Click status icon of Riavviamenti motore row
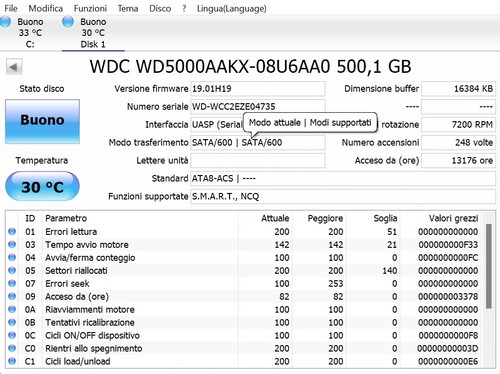 12,309
